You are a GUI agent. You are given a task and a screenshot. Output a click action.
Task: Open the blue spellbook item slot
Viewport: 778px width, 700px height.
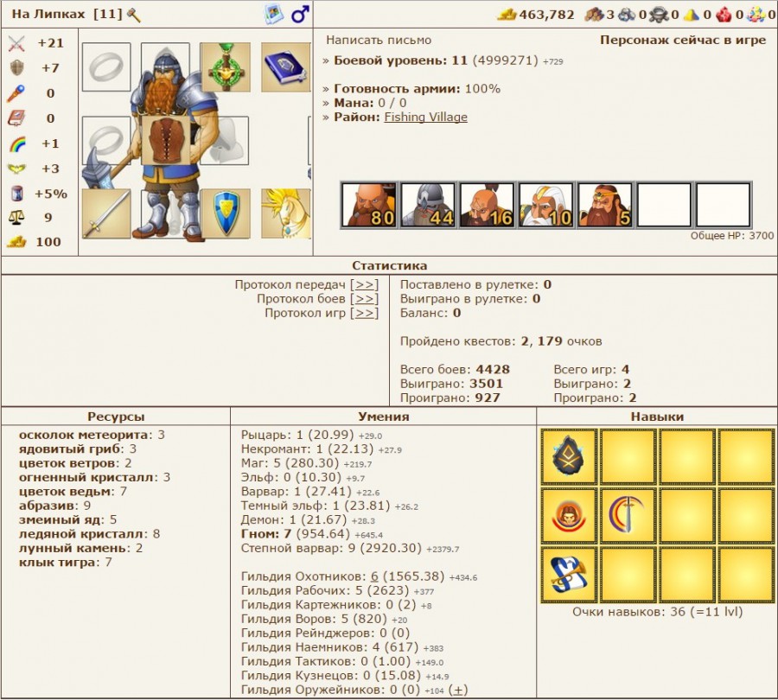pyautogui.click(x=284, y=67)
